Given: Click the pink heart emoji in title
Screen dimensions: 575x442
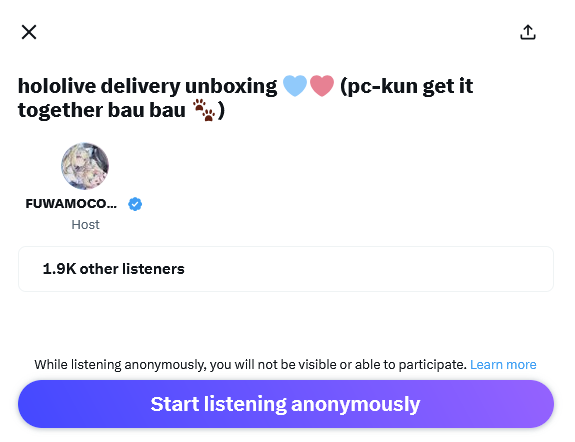Looking at the screenshot, I should point(322,85).
